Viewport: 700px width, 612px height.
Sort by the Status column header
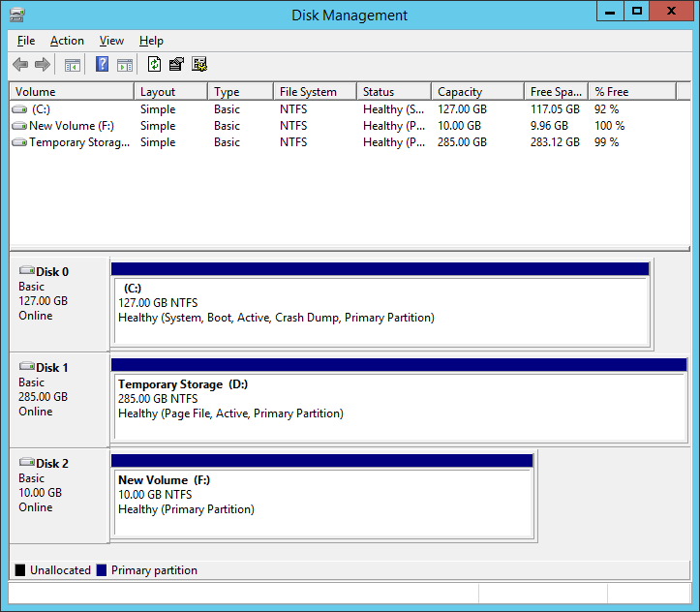pyautogui.click(x=394, y=92)
